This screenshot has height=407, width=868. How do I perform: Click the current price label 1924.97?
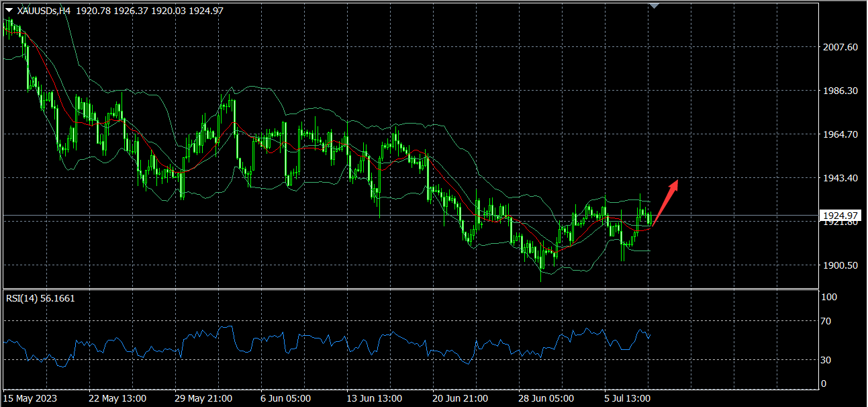coord(841,216)
